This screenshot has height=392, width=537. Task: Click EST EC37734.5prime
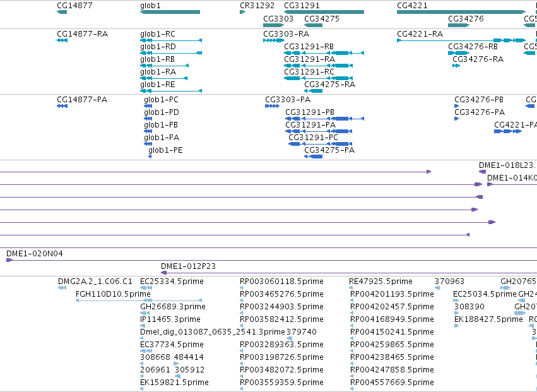point(146,351)
